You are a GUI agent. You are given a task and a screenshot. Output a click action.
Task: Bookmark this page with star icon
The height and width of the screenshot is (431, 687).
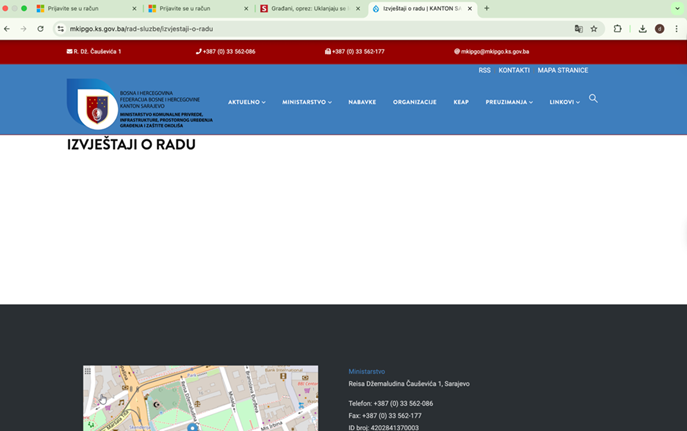(593, 29)
